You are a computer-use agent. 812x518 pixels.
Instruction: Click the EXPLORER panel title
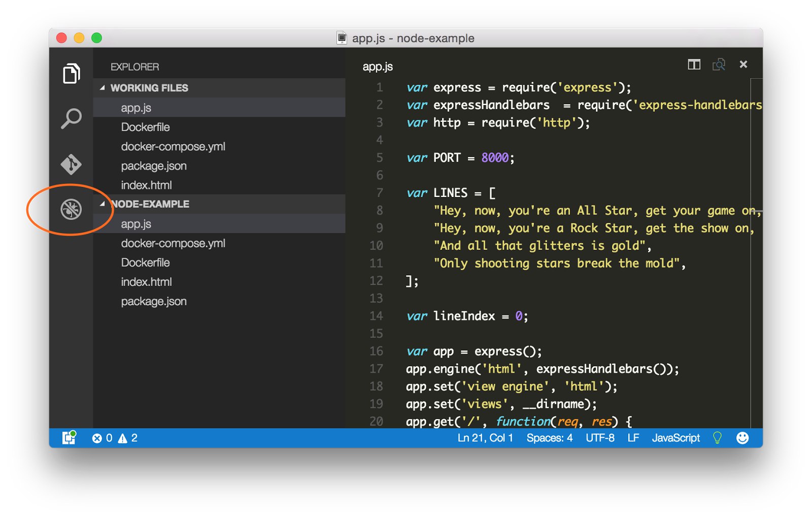click(134, 67)
